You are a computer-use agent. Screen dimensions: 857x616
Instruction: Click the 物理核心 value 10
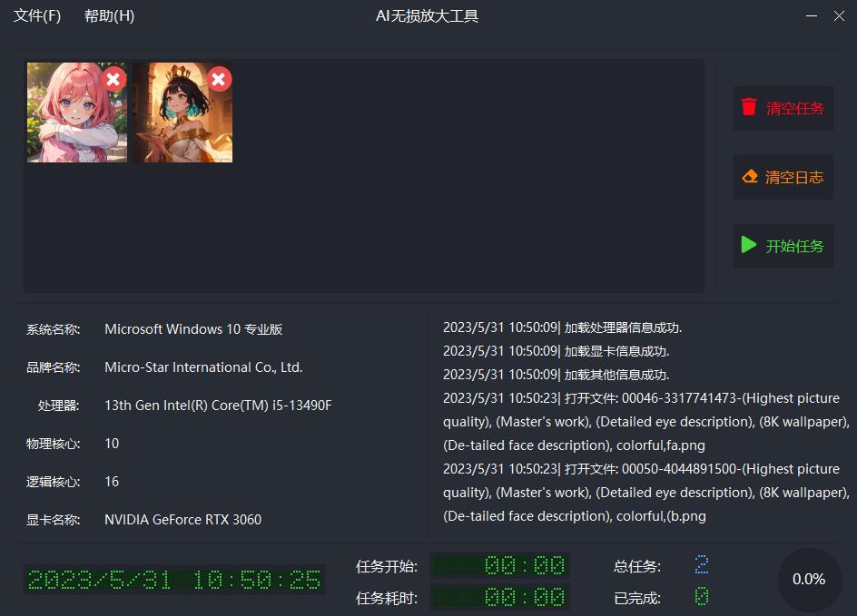coord(112,444)
